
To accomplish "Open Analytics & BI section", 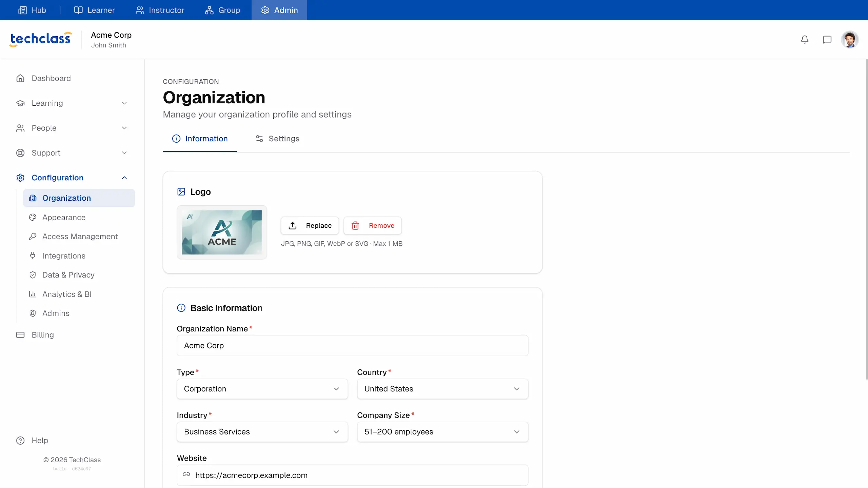I will [67, 294].
